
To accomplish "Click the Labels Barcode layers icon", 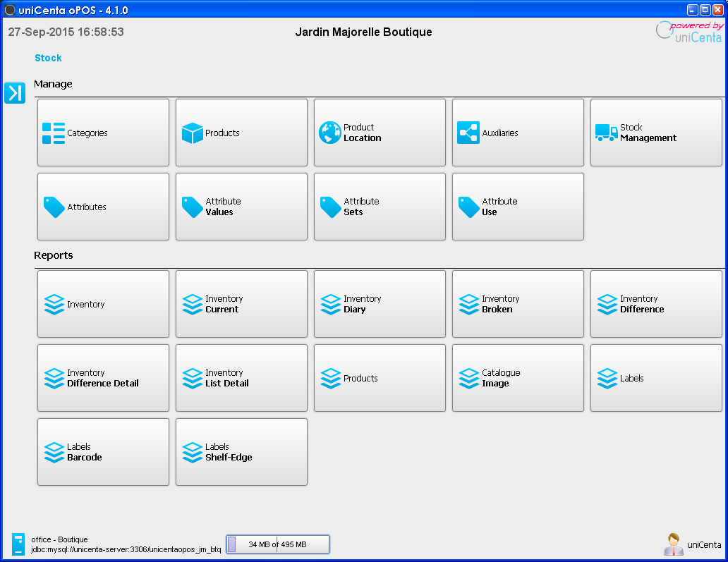I will [x=54, y=453].
